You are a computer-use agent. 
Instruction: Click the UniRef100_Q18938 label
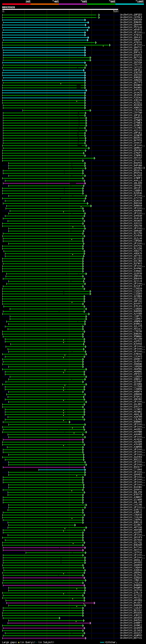pos(131,273)
